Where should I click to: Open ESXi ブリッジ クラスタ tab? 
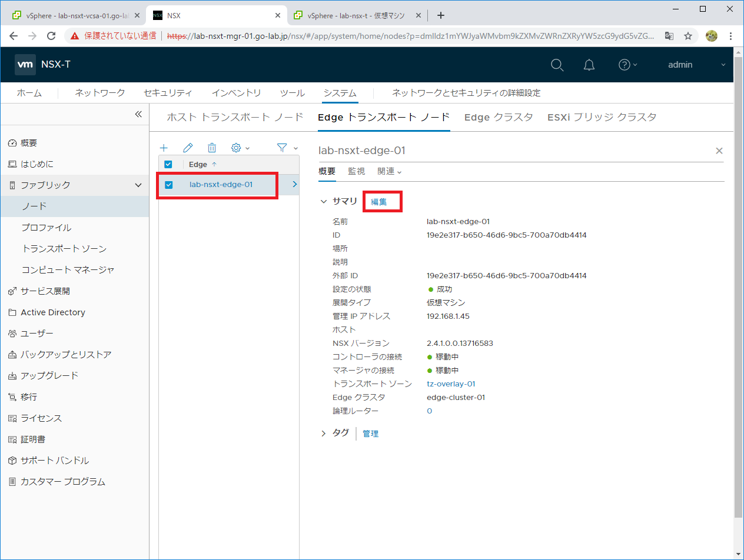[602, 117]
